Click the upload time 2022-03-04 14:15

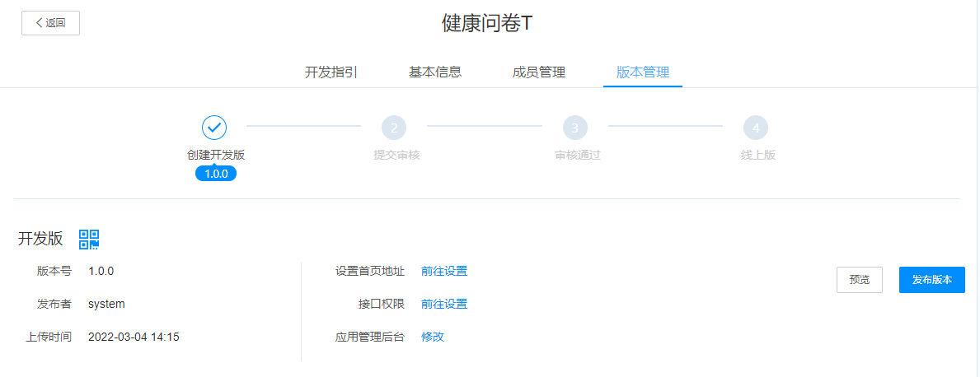(x=134, y=337)
